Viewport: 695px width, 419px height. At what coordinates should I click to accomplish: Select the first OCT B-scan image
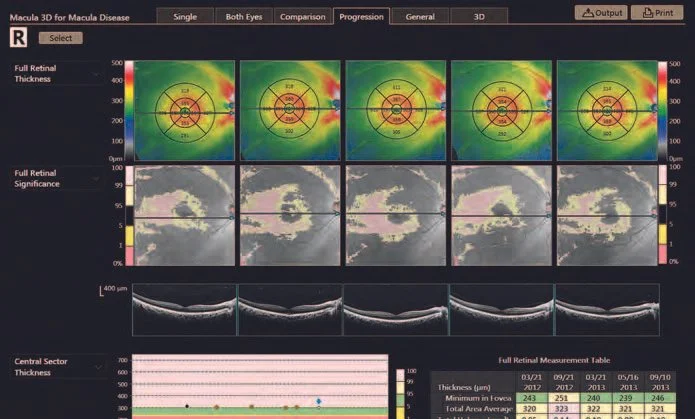click(x=184, y=310)
